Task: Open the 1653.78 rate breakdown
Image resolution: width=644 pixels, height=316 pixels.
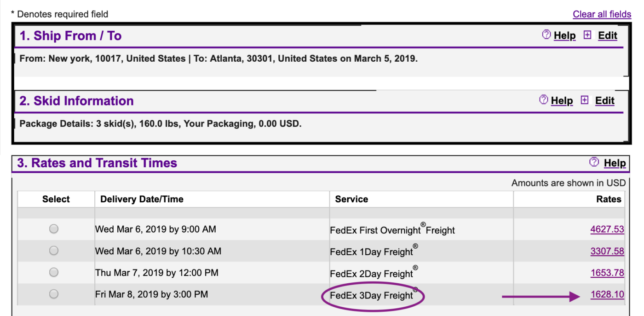Action: [607, 272]
